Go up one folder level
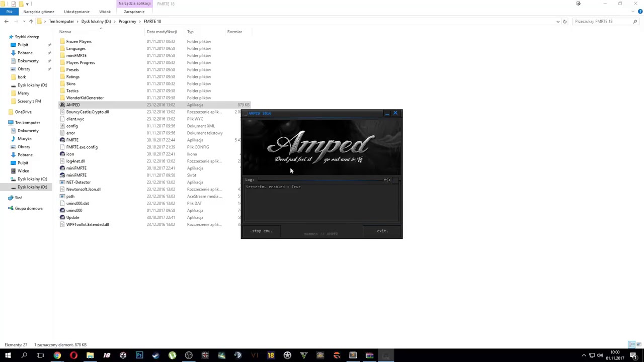644x362 pixels. coord(31,22)
